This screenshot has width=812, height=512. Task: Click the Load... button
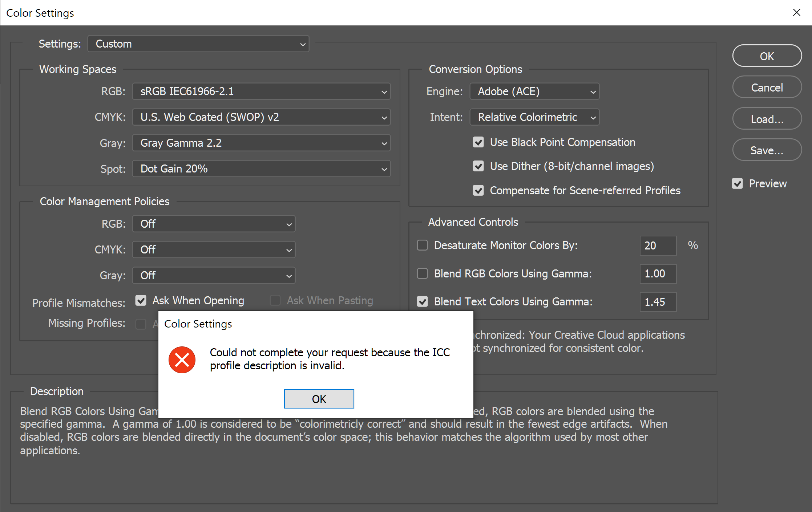[x=767, y=119]
